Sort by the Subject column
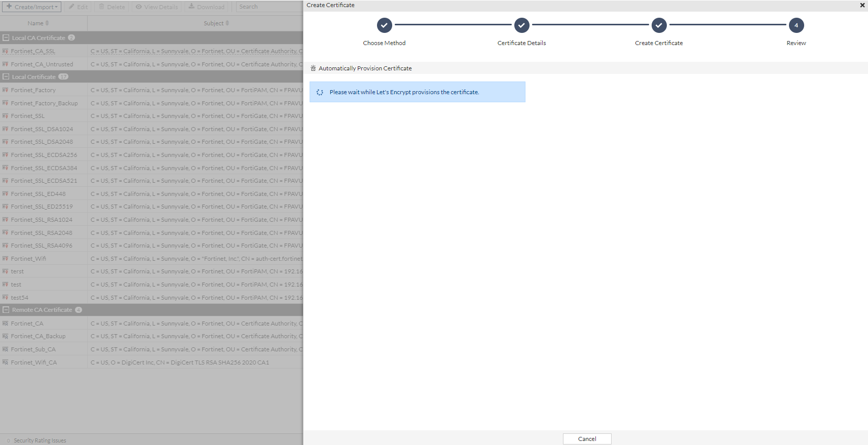This screenshot has height=445, width=868. pos(216,23)
